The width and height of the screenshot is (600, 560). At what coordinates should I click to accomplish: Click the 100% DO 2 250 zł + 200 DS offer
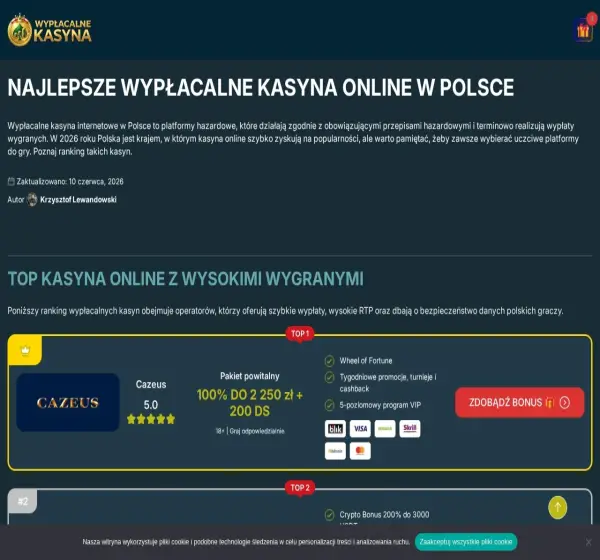249,403
